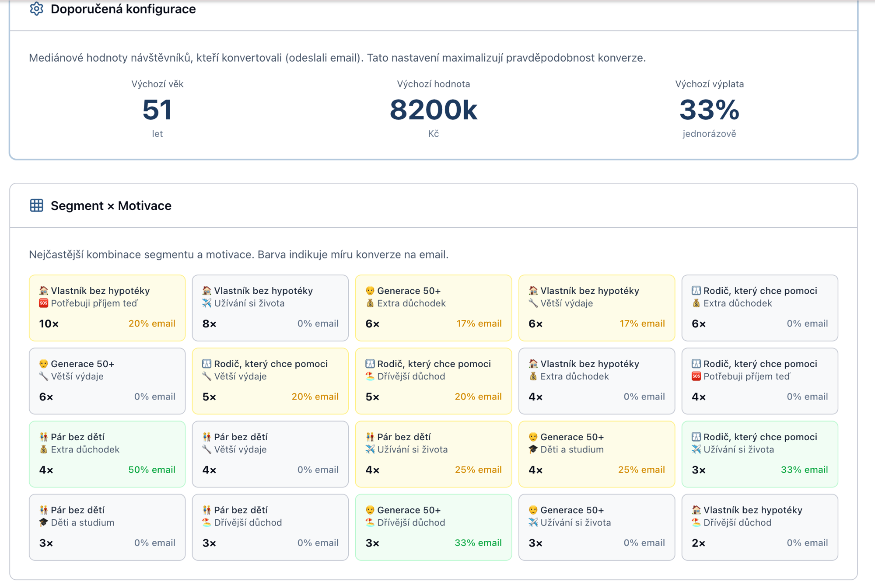Open the 10× Vlastník bez hypotéky card
Image resolution: width=875 pixels, height=588 pixels.
coord(107,308)
